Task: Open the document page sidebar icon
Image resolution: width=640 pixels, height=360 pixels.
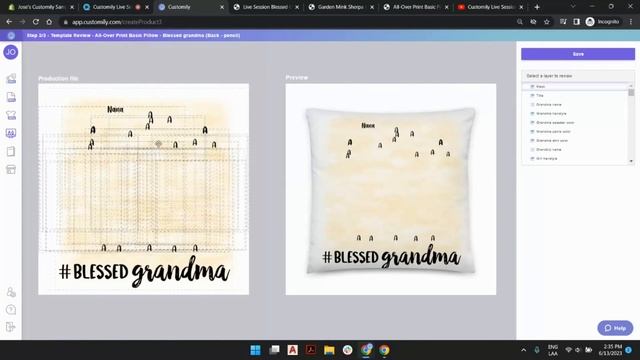Action: click(x=11, y=97)
